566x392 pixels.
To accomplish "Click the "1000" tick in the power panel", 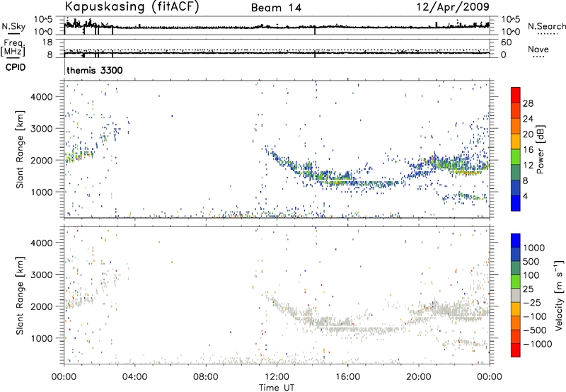I will click(42, 192).
